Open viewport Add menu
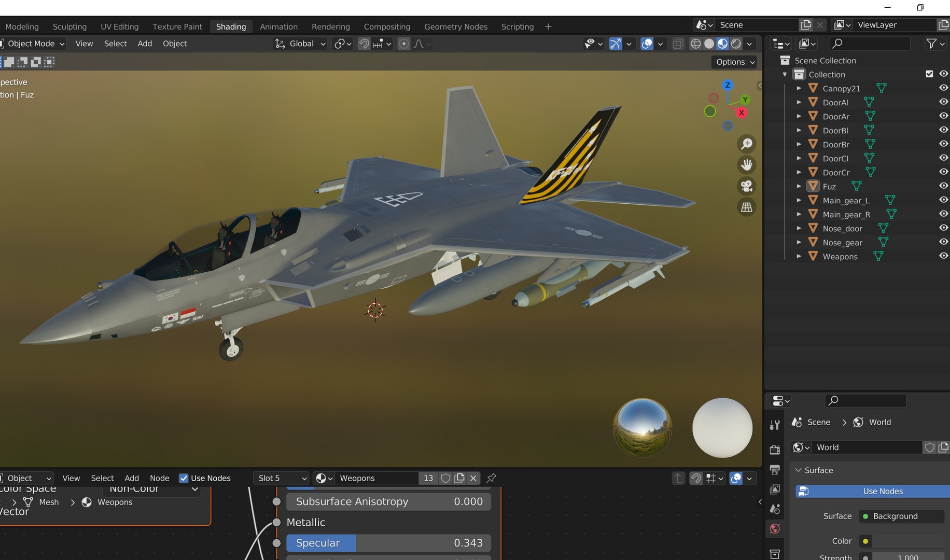Viewport: 950px width, 560px height. pyautogui.click(x=145, y=44)
